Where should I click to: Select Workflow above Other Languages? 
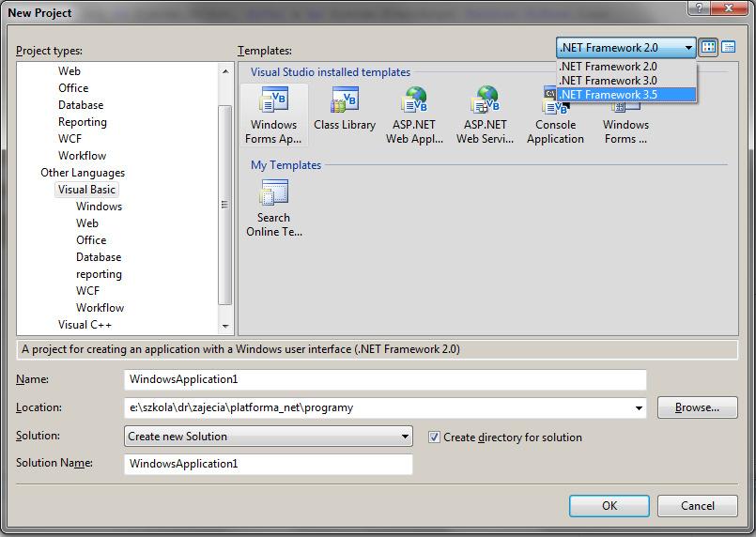coord(82,155)
